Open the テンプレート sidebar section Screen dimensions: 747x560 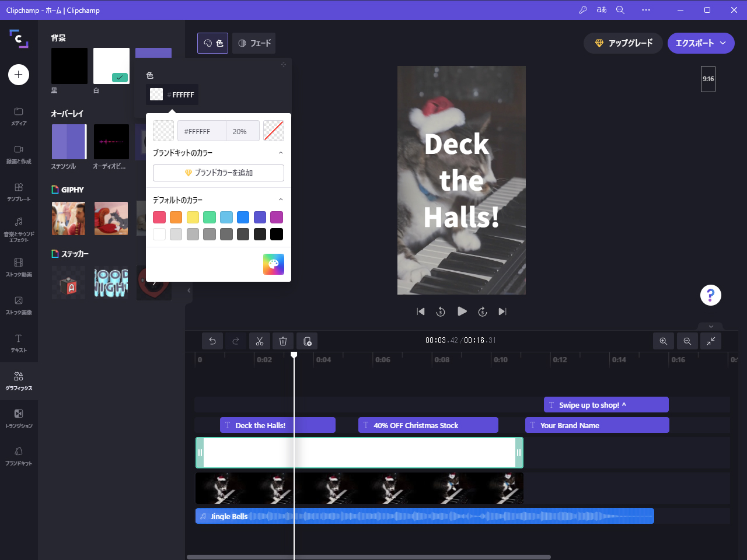coord(19,192)
